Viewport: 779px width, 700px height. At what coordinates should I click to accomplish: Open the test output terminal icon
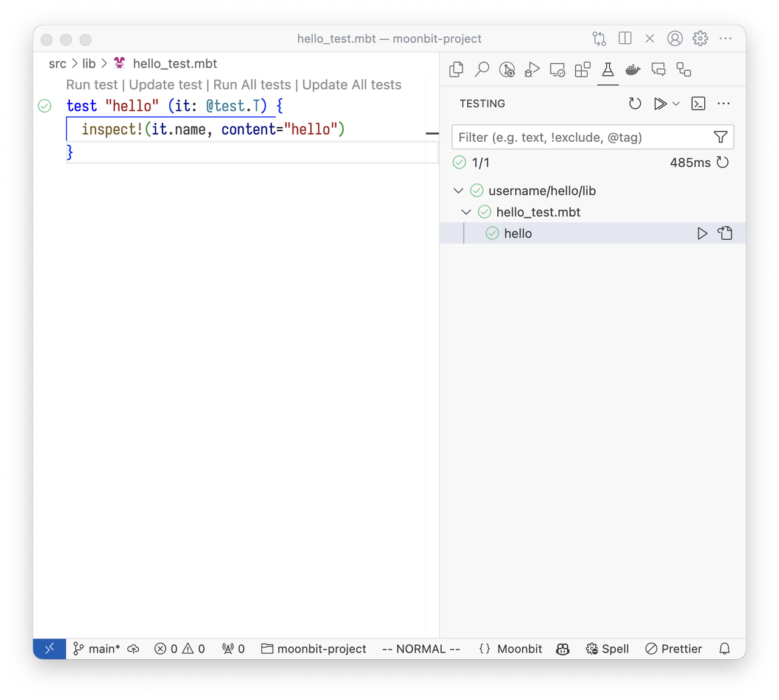point(698,103)
